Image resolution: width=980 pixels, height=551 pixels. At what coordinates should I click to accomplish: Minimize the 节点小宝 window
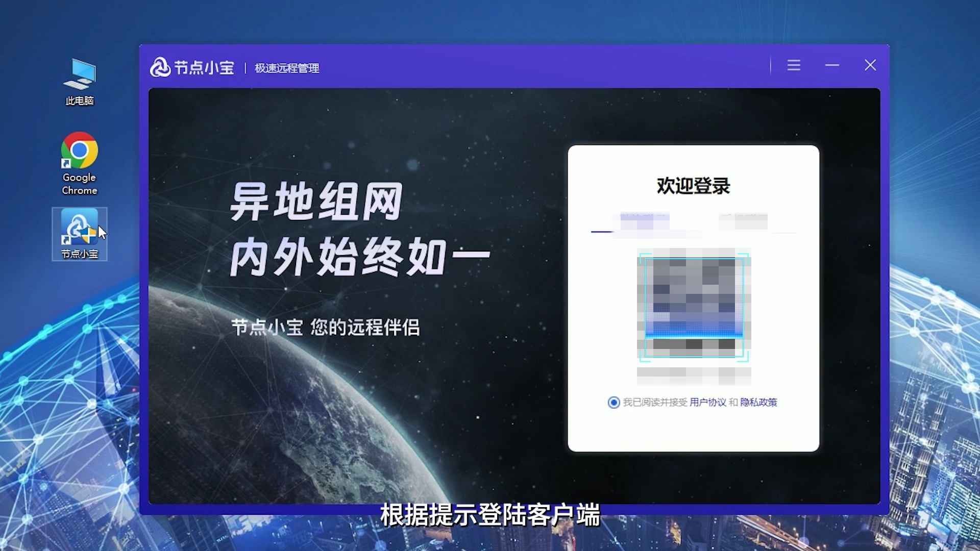pos(832,65)
